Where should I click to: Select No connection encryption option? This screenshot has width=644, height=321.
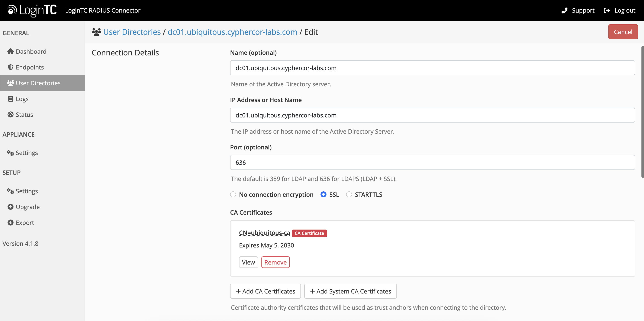pos(233,194)
